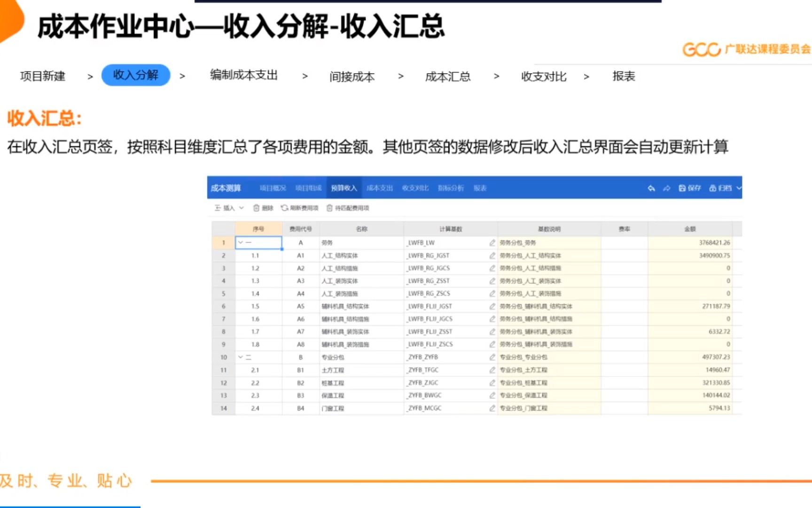This screenshot has width=812, height=508.
Task: Edit formula pencil for _ZYFB_BWGC row
Action: click(x=492, y=396)
